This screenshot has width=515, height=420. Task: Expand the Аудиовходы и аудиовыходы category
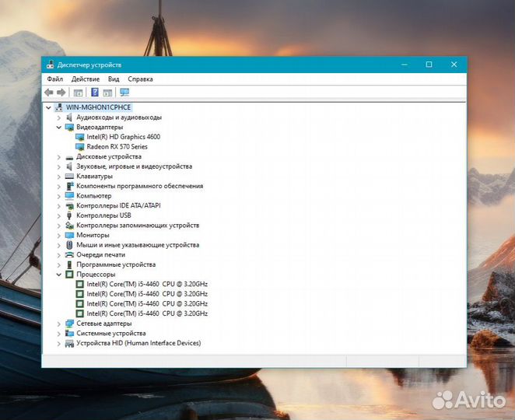pos(58,117)
